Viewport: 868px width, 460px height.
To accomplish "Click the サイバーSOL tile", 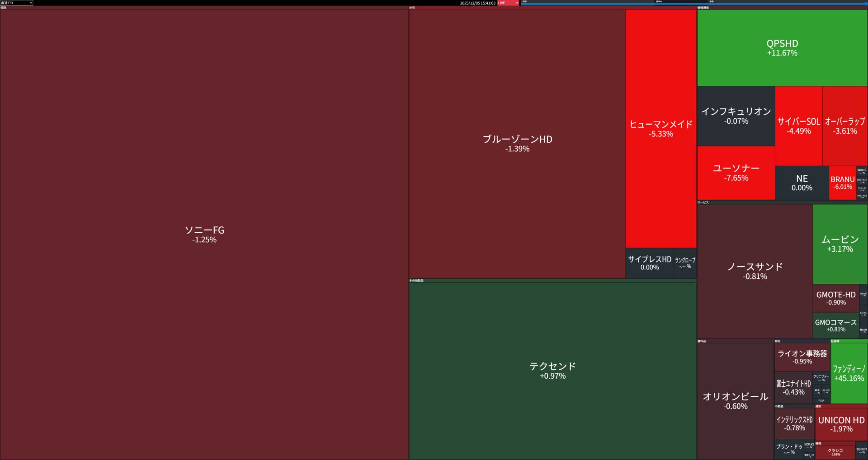I will (x=798, y=126).
